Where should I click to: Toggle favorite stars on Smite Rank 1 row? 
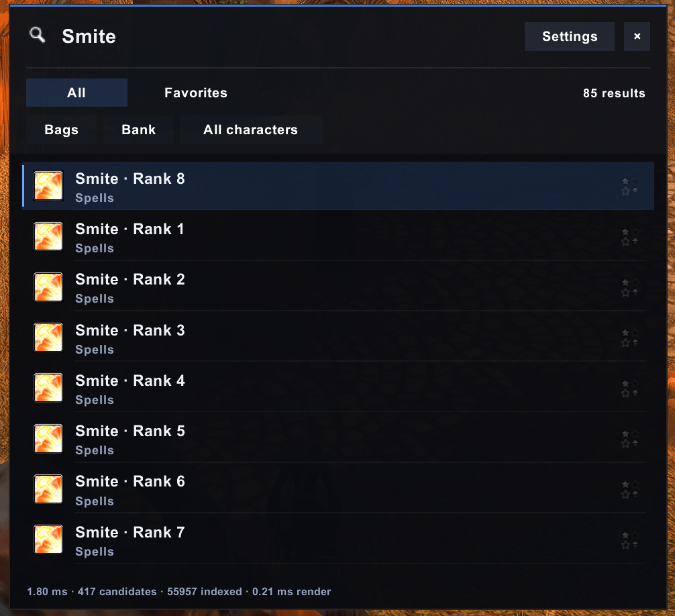point(630,237)
